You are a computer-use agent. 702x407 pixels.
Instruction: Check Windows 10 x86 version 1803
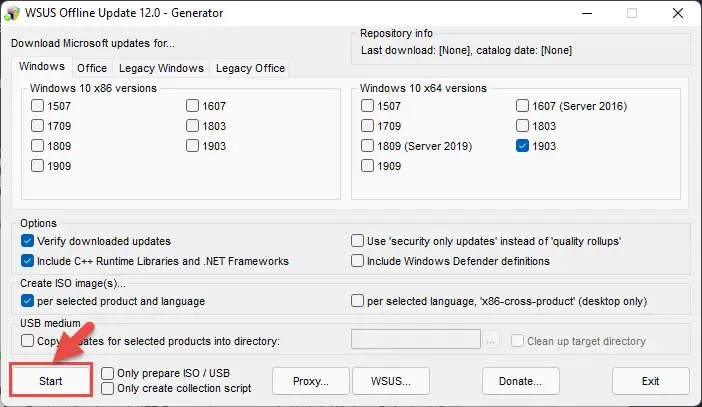coord(192,126)
